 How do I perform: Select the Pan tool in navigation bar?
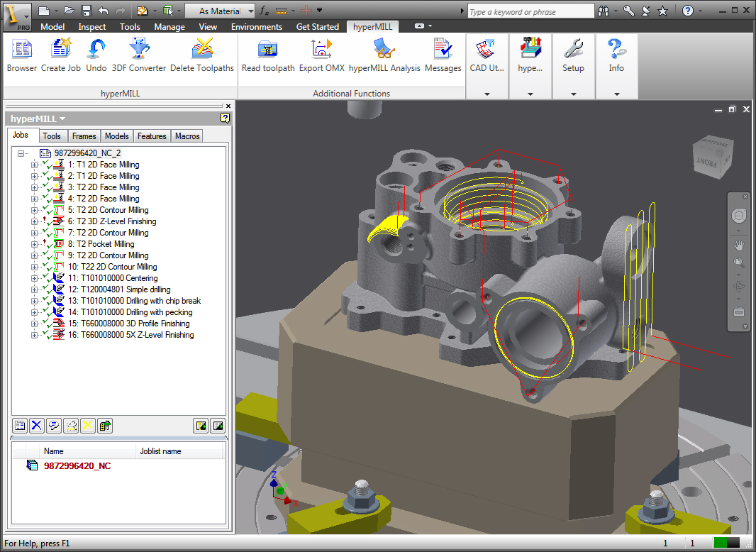click(739, 245)
